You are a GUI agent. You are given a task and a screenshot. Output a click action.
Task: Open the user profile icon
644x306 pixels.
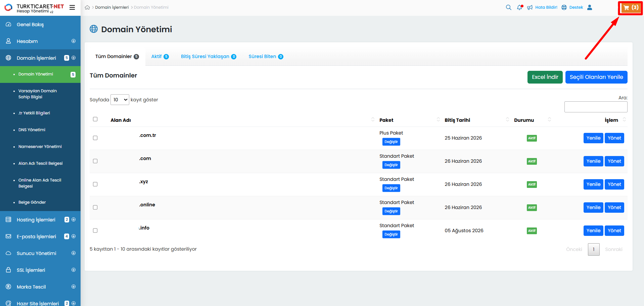click(x=590, y=7)
